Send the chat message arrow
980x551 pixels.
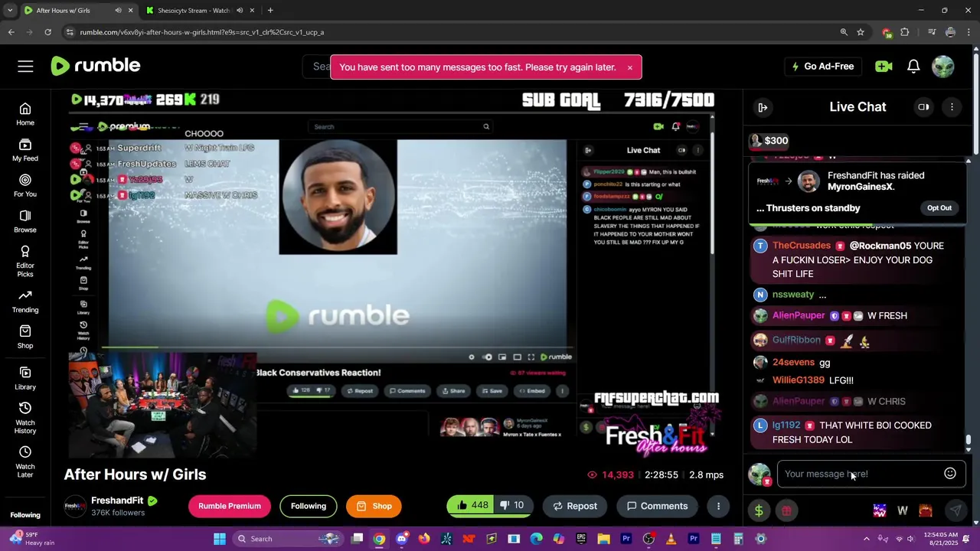pyautogui.click(x=955, y=510)
